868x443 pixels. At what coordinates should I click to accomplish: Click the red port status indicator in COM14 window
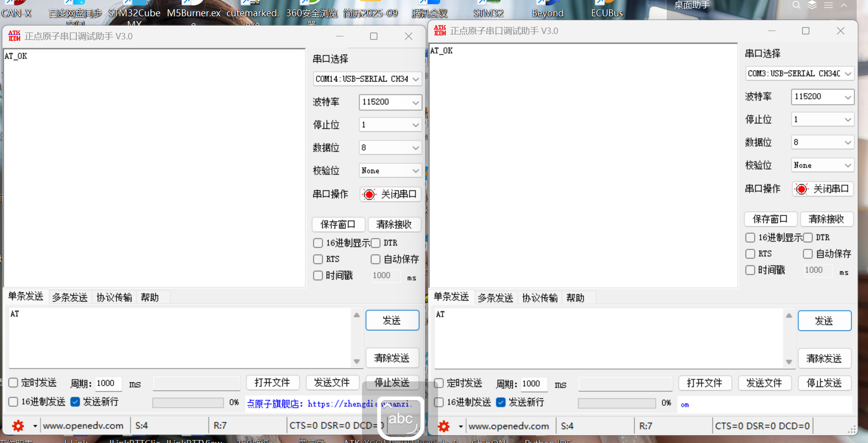pyautogui.click(x=369, y=194)
